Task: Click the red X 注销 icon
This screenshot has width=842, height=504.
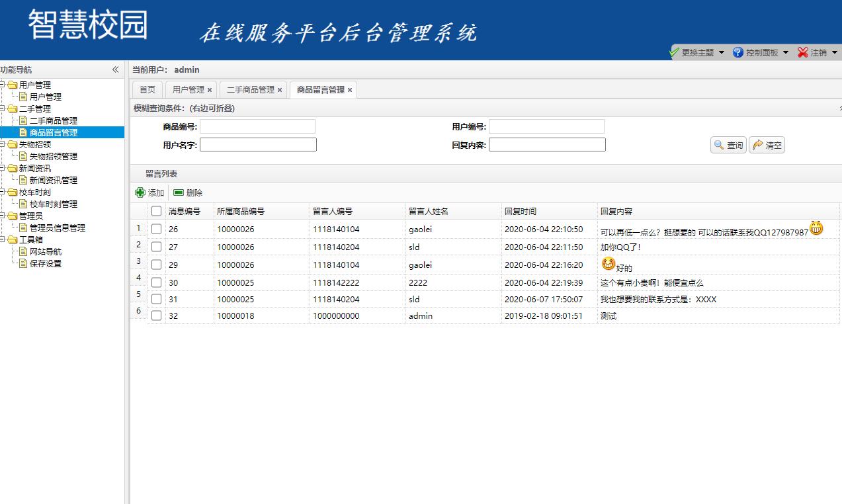Action: 802,51
